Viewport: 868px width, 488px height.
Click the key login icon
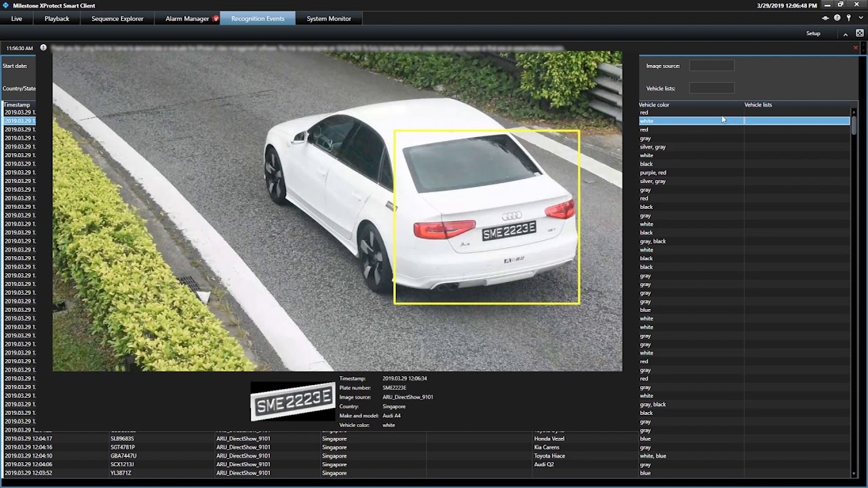coord(848,18)
